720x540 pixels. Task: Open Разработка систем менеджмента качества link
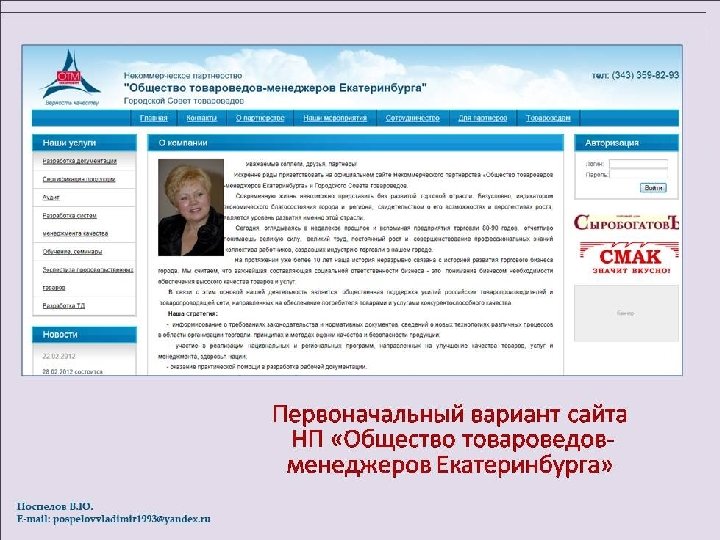tap(75, 225)
